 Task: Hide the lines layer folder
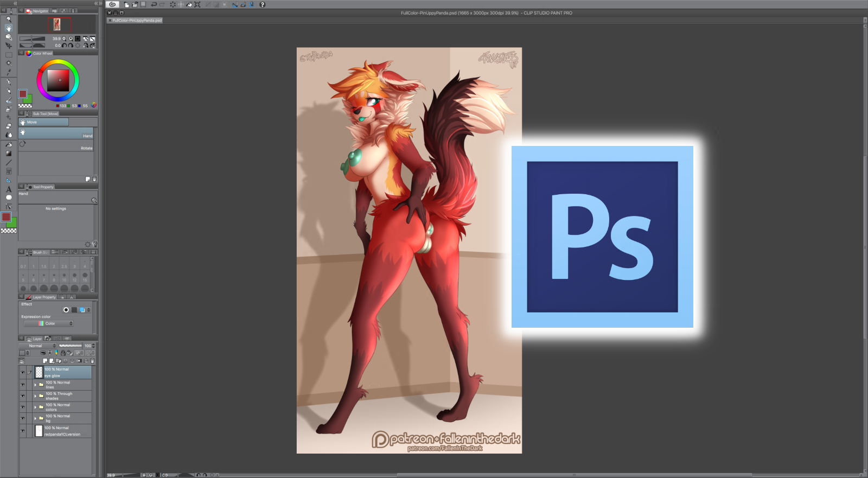(x=23, y=385)
